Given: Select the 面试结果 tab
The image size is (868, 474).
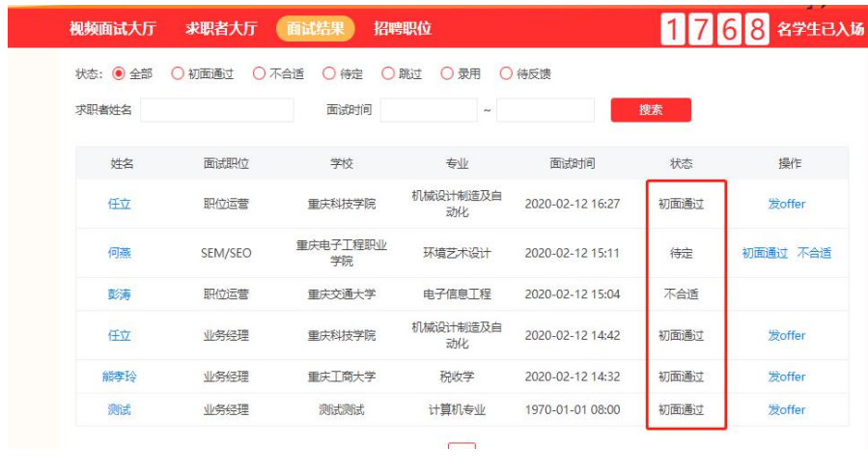Looking at the screenshot, I should [315, 29].
